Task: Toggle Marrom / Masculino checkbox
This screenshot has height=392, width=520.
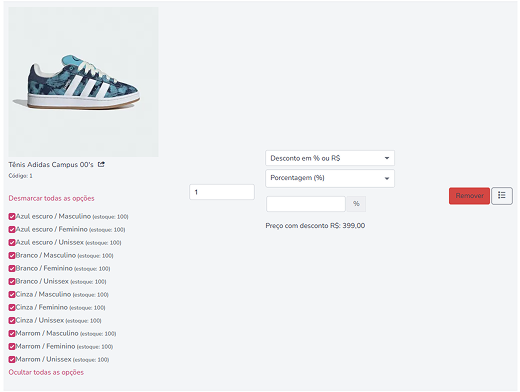Action: (12, 334)
